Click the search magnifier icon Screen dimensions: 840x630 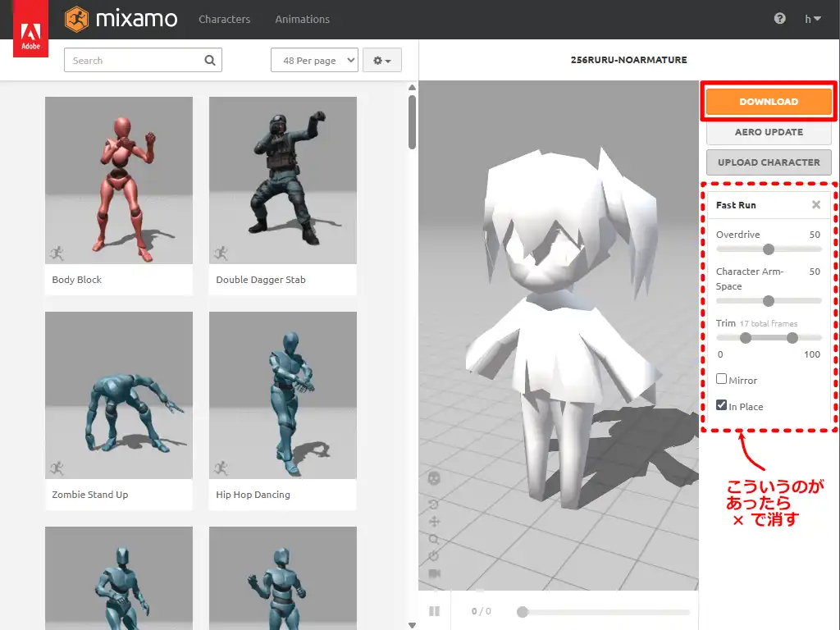tap(210, 60)
